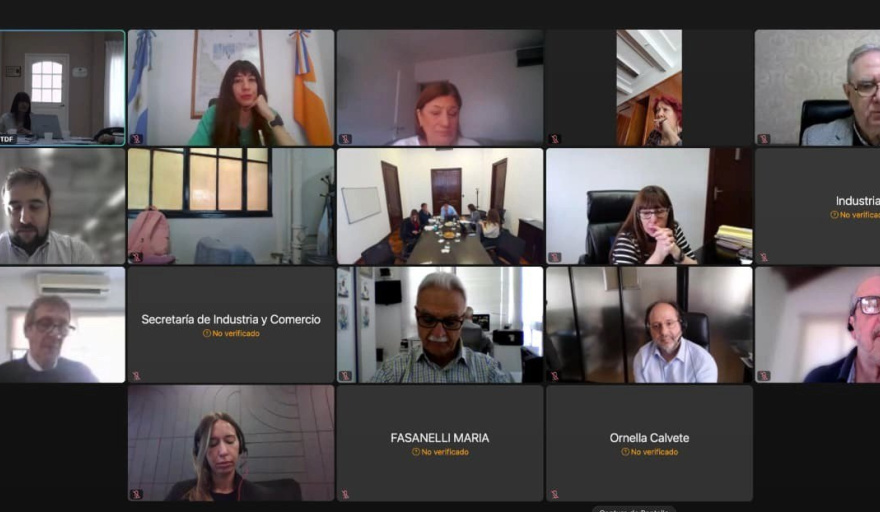The width and height of the screenshot is (880, 512).
Task: Click muted mic icon on flags woman tile
Action: [x=136, y=139]
